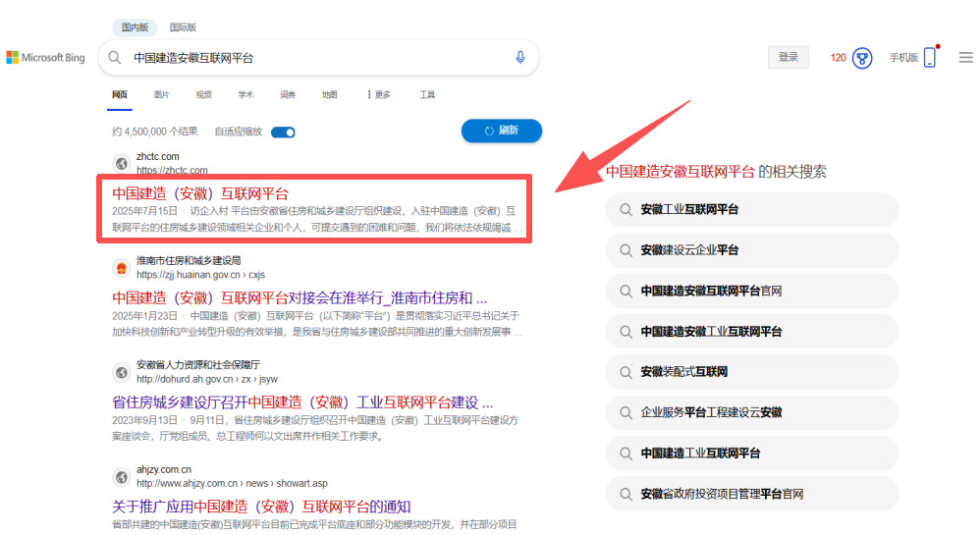Viewport: 980px width, 535px height.
Task: Switch to the 视频 tab
Action: click(x=203, y=95)
